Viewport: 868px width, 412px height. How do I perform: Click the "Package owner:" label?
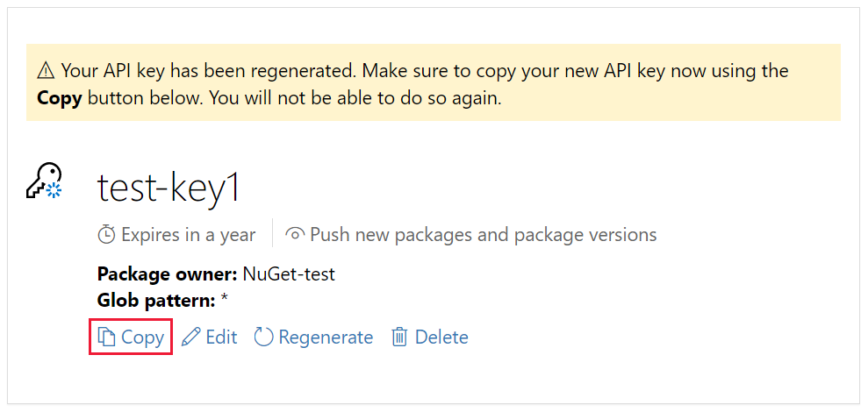click(168, 274)
